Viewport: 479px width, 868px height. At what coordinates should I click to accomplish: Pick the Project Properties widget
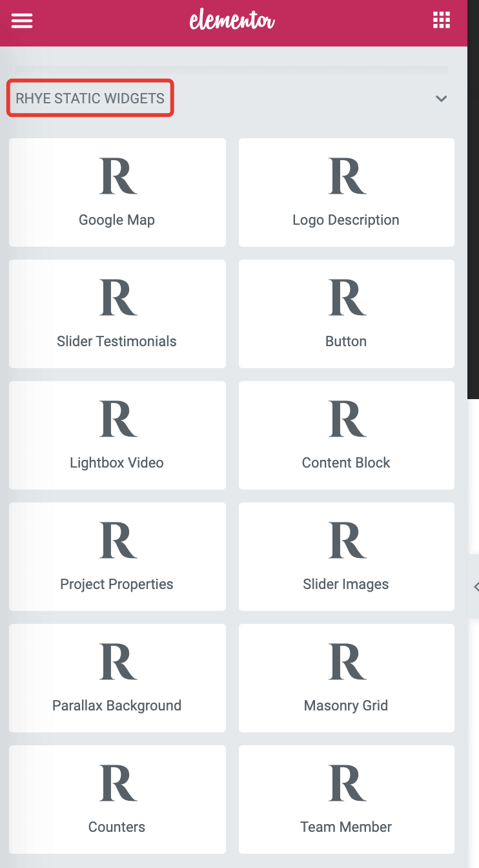(x=117, y=557)
